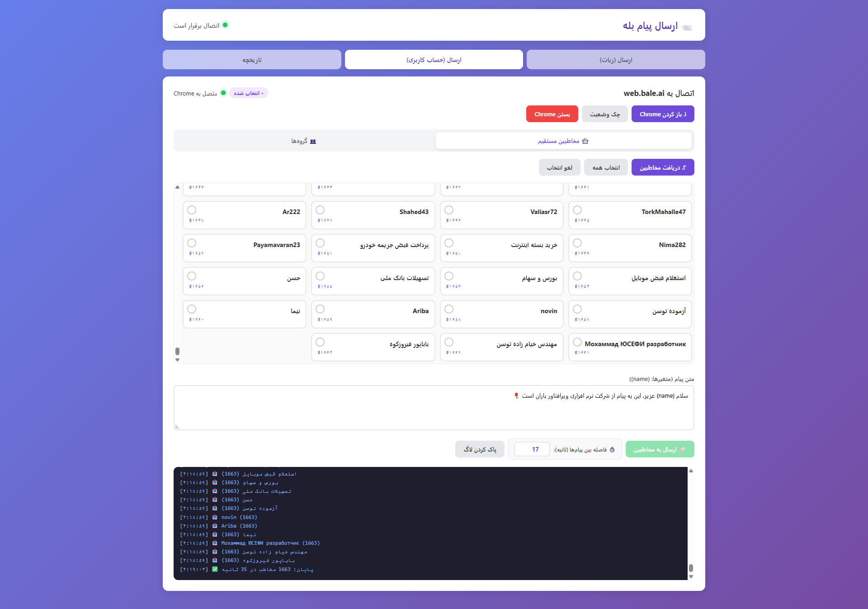
Task: Click the چک وضعیت status button
Action: [x=604, y=114]
